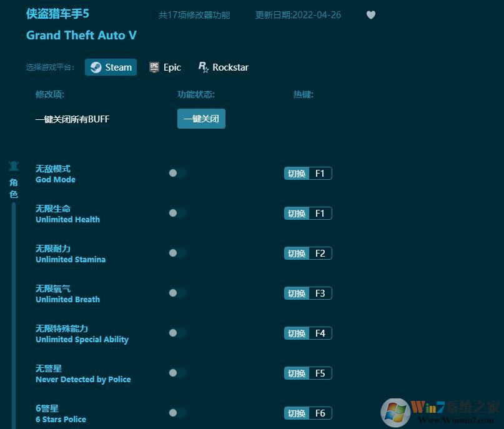Click the Steam logo icon
Screen dimensions: 504x429
point(97,67)
